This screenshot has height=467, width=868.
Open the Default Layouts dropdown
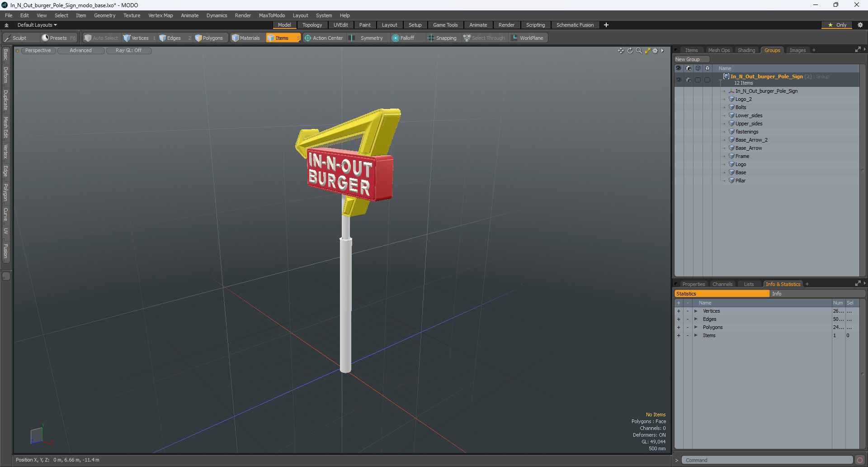pos(37,25)
